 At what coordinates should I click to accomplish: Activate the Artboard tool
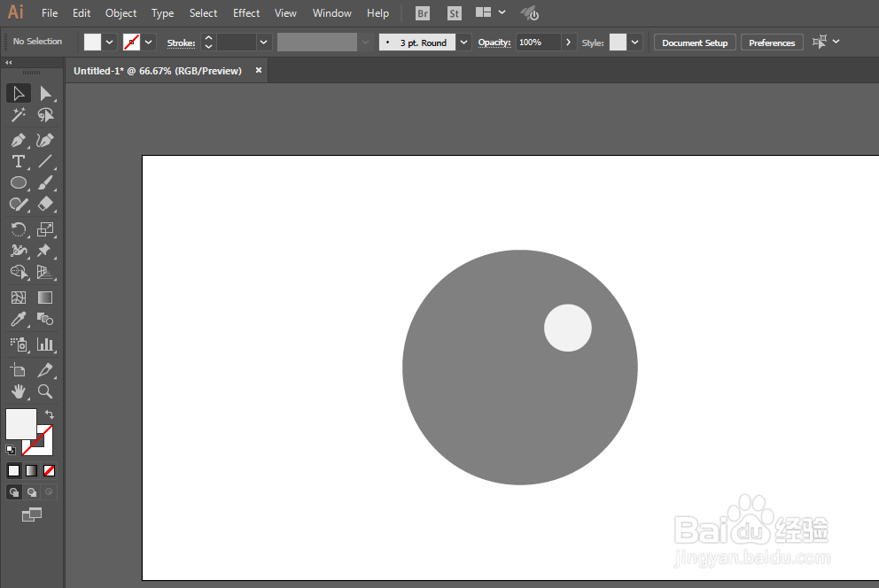19,369
